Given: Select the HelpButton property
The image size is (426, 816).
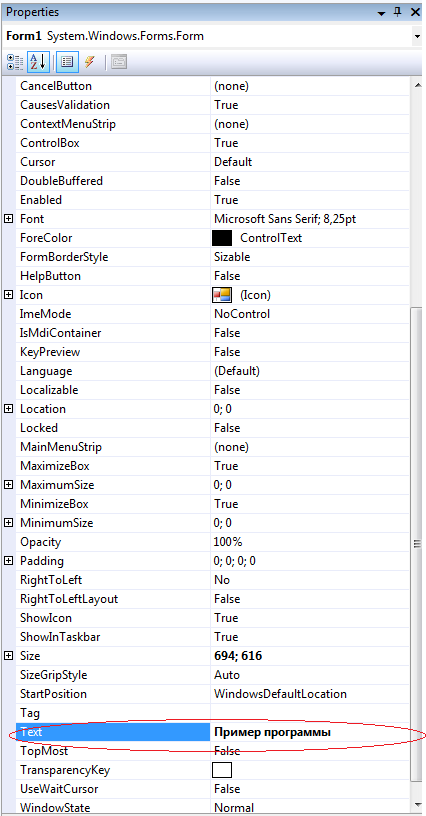Looking at the screenshot, I should click(x=50, y=276).
